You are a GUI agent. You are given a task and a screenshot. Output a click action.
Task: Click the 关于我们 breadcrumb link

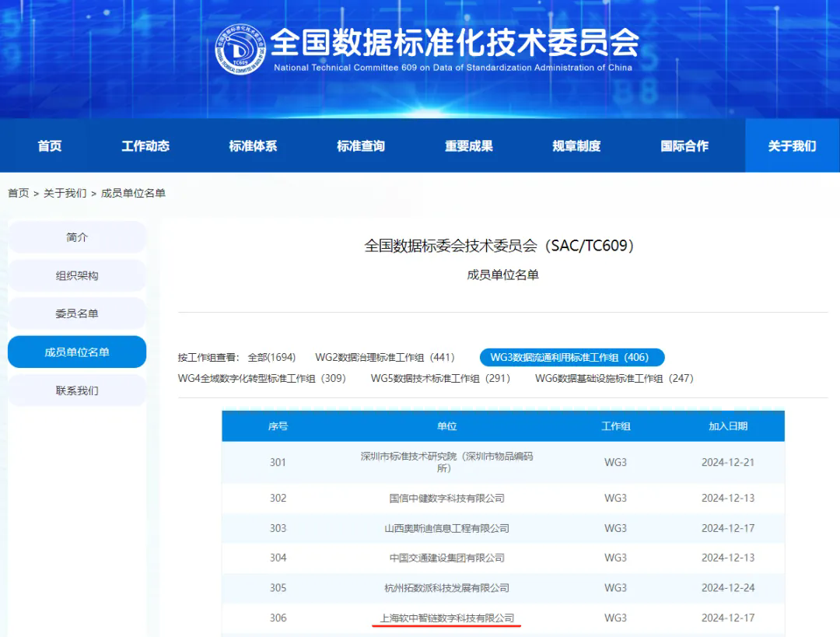pyautogui.click(x=65, y=193)
